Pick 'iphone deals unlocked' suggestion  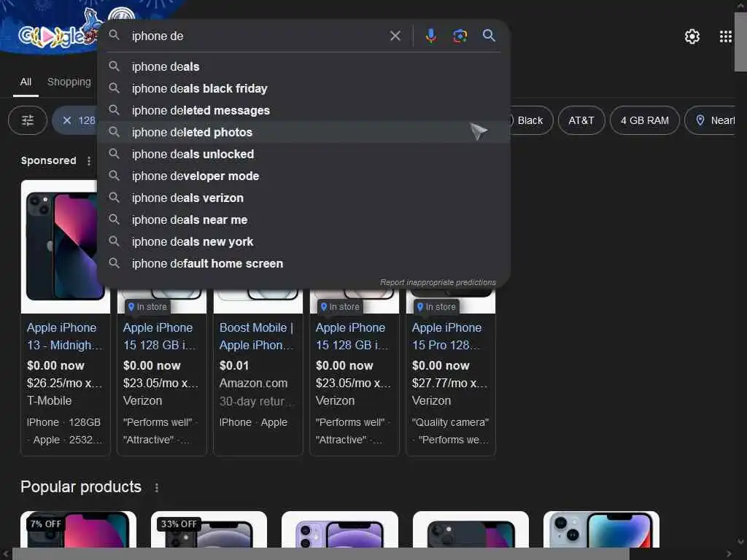[303, 155]
